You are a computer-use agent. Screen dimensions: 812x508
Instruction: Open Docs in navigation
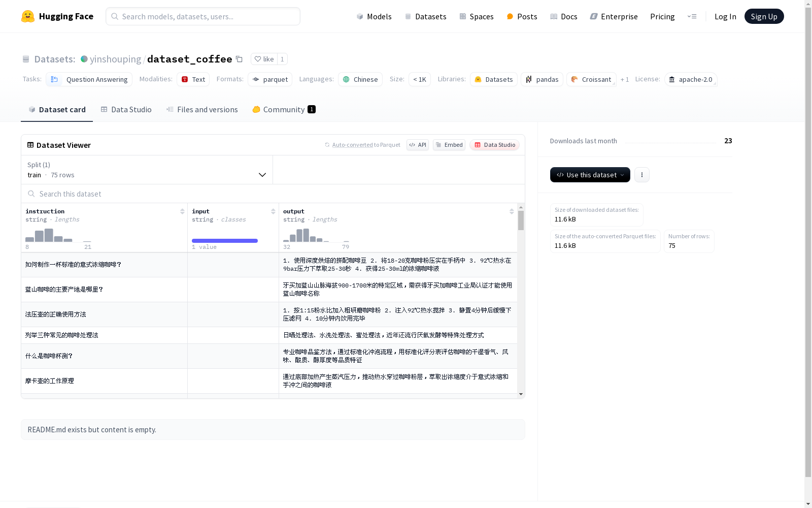[x=564, y=16]
